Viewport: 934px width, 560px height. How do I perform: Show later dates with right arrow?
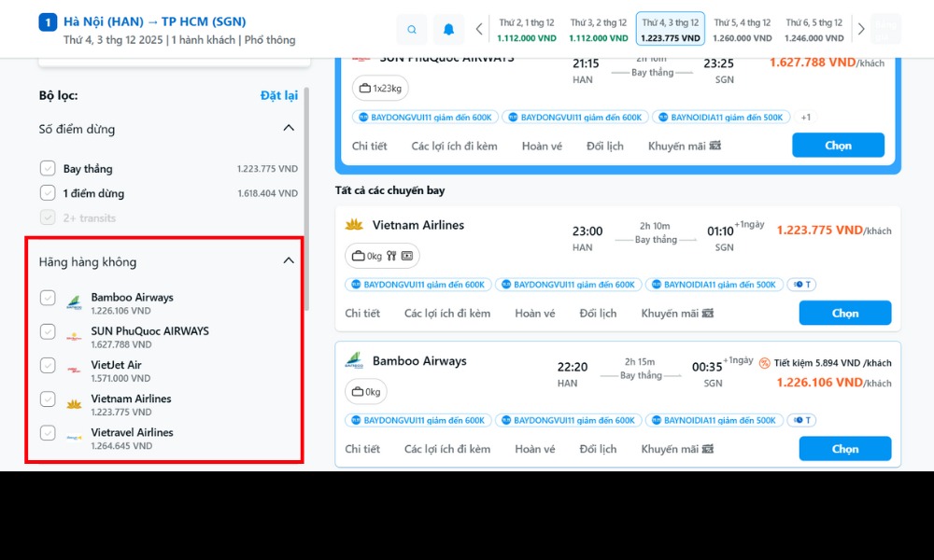pos(861,29)
